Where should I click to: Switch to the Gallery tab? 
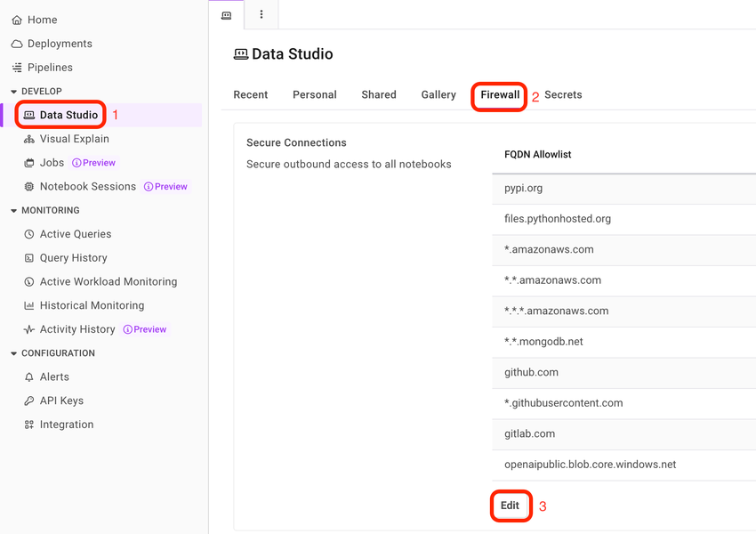click(x=438, y=94)
